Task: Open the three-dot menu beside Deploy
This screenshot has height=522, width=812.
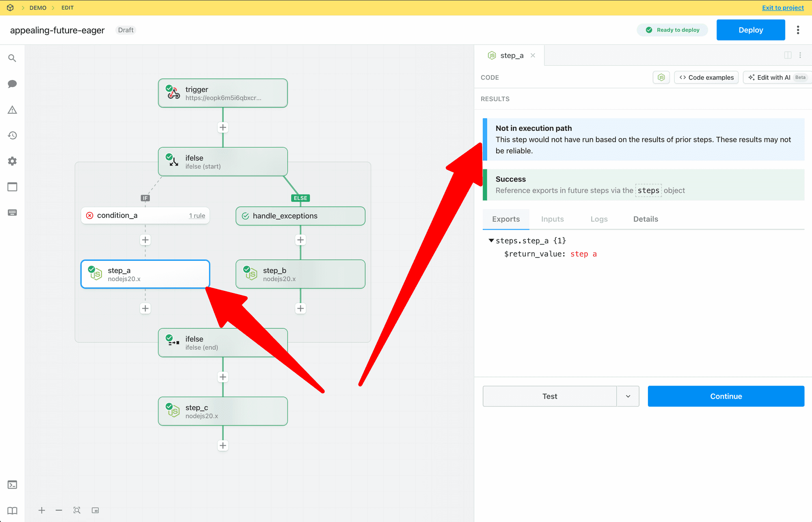Action: coord(798,30)
